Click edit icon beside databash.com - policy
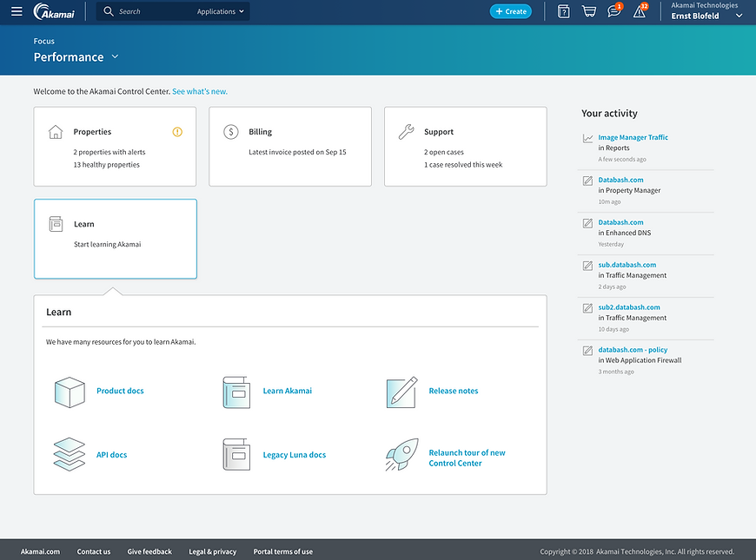 587,351
